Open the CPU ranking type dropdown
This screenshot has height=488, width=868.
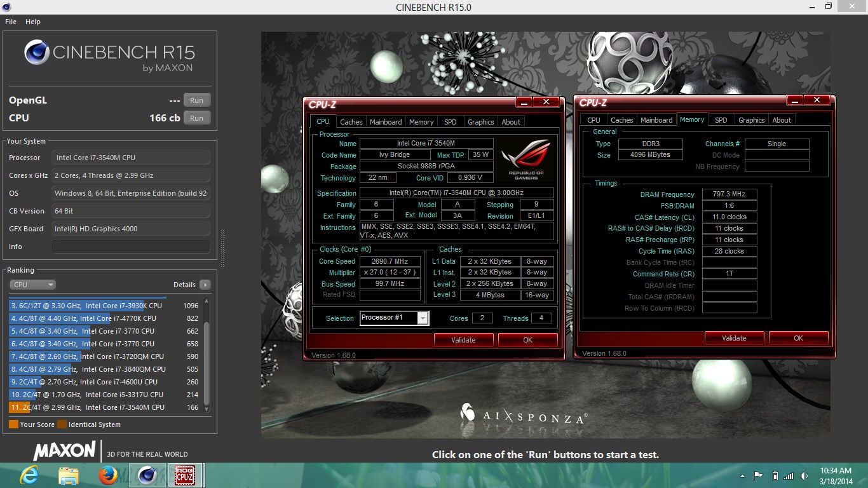pos(32,285)
